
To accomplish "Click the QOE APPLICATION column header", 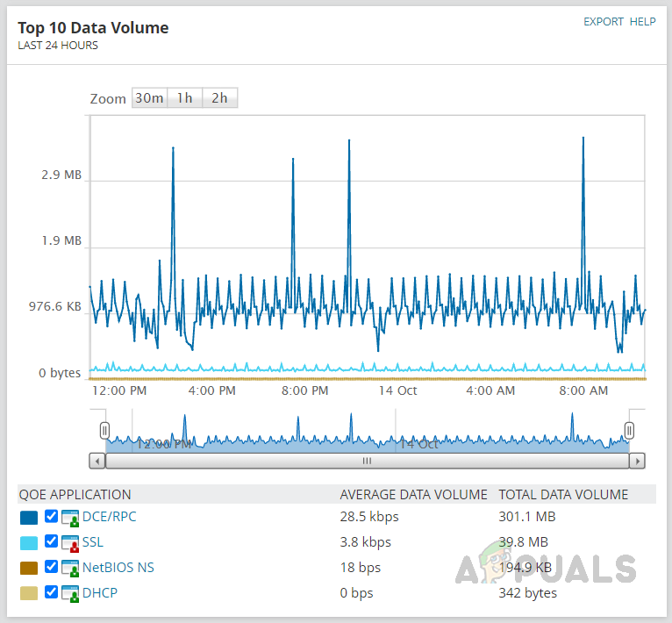I will click(x=75, y=494).
